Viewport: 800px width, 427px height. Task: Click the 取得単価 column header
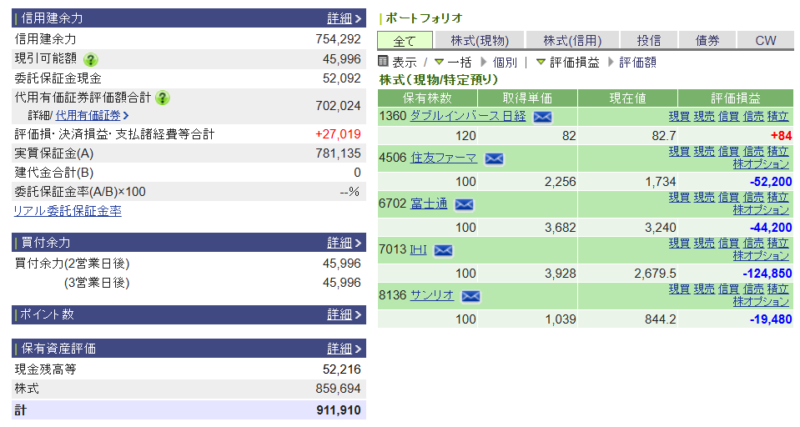(527, 98)
